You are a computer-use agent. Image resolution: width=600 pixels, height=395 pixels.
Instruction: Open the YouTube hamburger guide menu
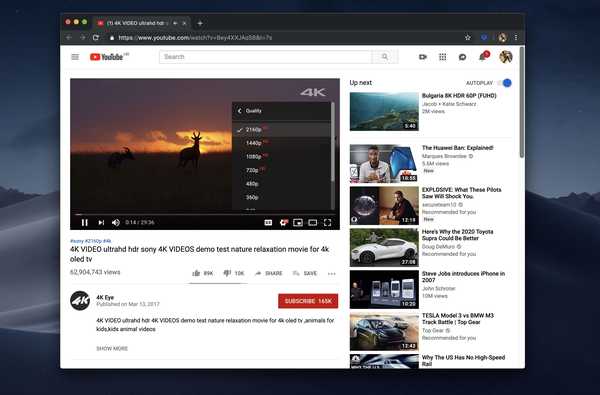click(x=75, y=57)
